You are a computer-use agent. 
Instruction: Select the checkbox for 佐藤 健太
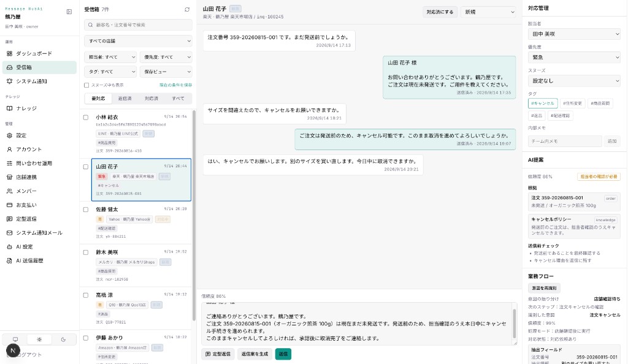(x=86, y=209)
